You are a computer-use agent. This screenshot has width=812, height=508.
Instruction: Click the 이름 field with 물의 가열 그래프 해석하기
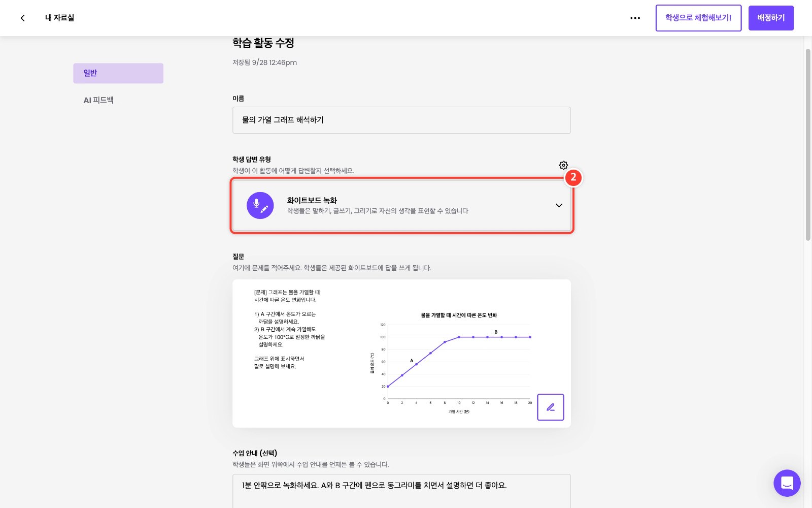(x=401, y=120)
